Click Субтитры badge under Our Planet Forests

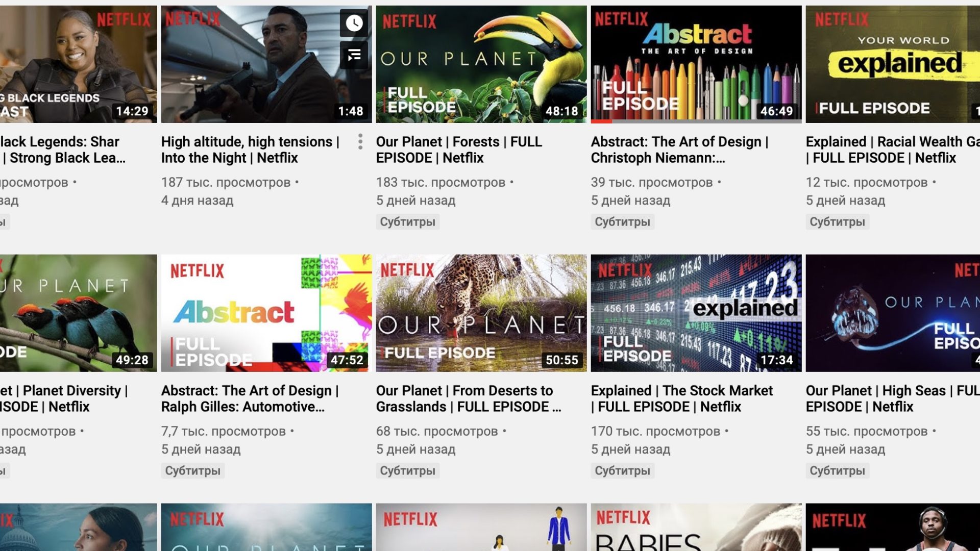point(407,222)
